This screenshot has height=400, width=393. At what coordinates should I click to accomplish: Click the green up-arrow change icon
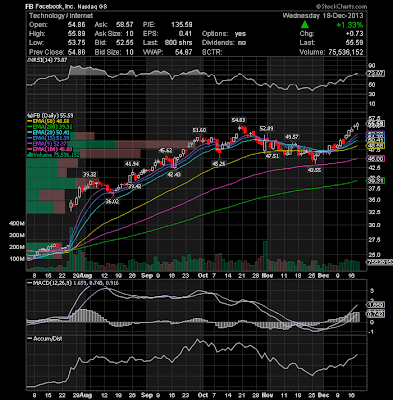pos(304,25)
